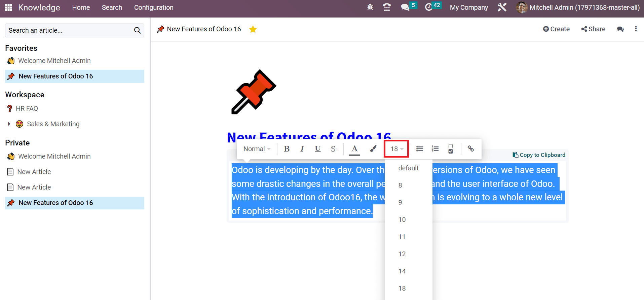Apply bold formatting
This screenshot has width=644, height=300.
[287, 149]
